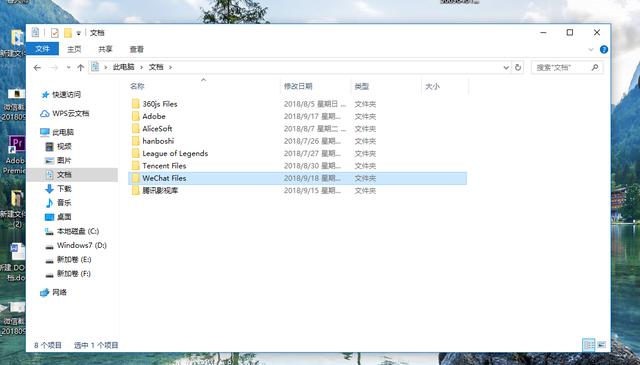Select the hanboshi folder icon

[136, 141]
